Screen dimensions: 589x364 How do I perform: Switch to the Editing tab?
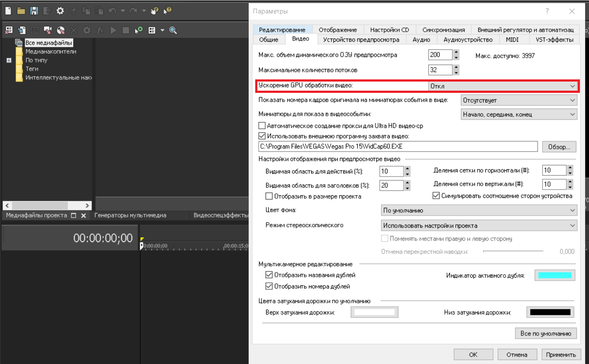[x=282, y=30]
